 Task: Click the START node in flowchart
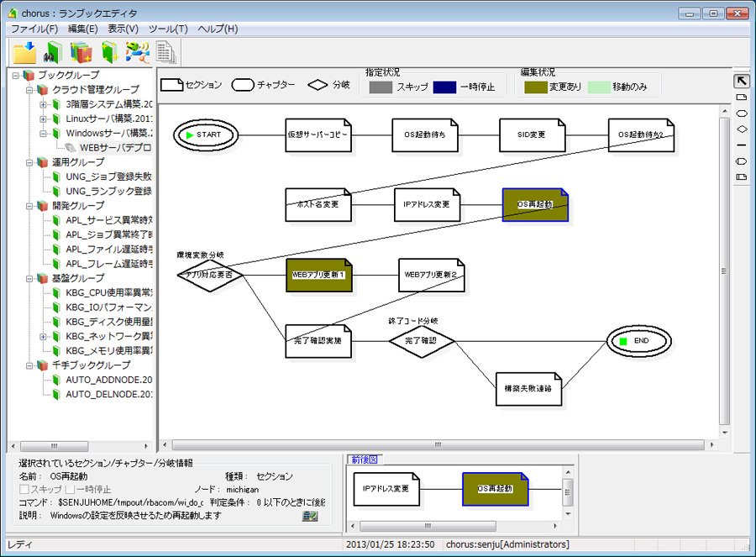206,135
